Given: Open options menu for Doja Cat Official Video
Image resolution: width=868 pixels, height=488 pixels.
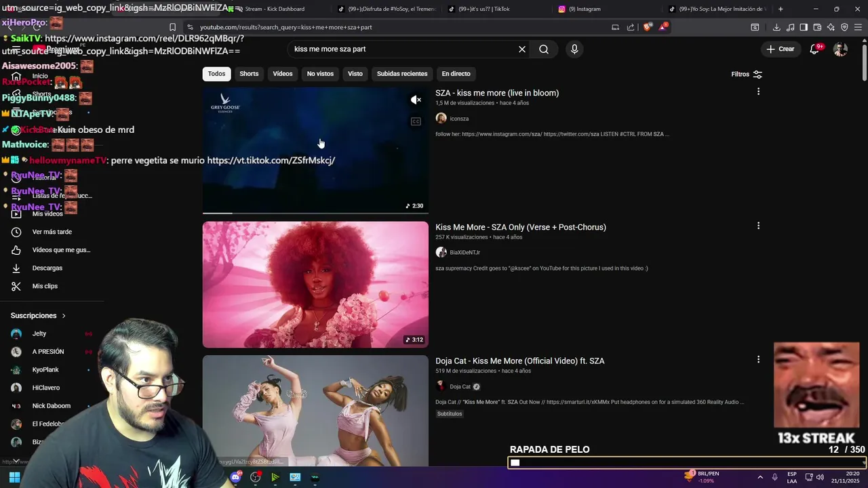Looking at the screenshot, I should click(x=758, y=359).
